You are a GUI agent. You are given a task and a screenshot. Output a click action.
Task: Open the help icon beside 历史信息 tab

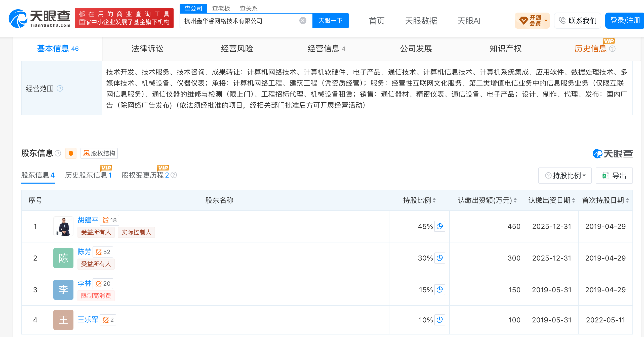(x=612, y=49)
